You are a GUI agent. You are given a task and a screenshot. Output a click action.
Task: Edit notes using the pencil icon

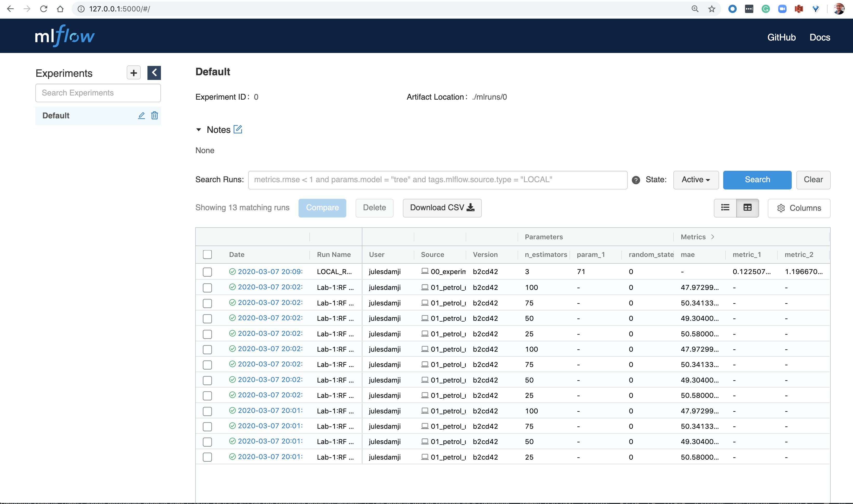[238, 130]
